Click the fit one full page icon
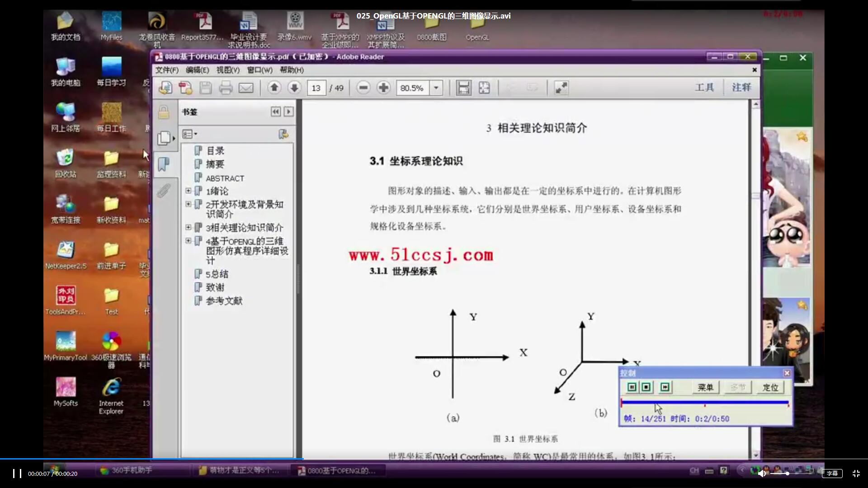The height and width of the screenshot is (488, 868). point(484,88)
